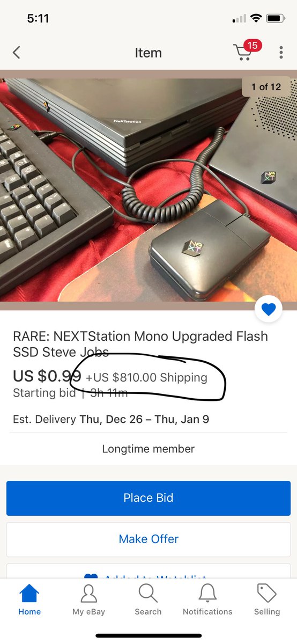Toggle the Added to Watchlist button

coord(148,571)
